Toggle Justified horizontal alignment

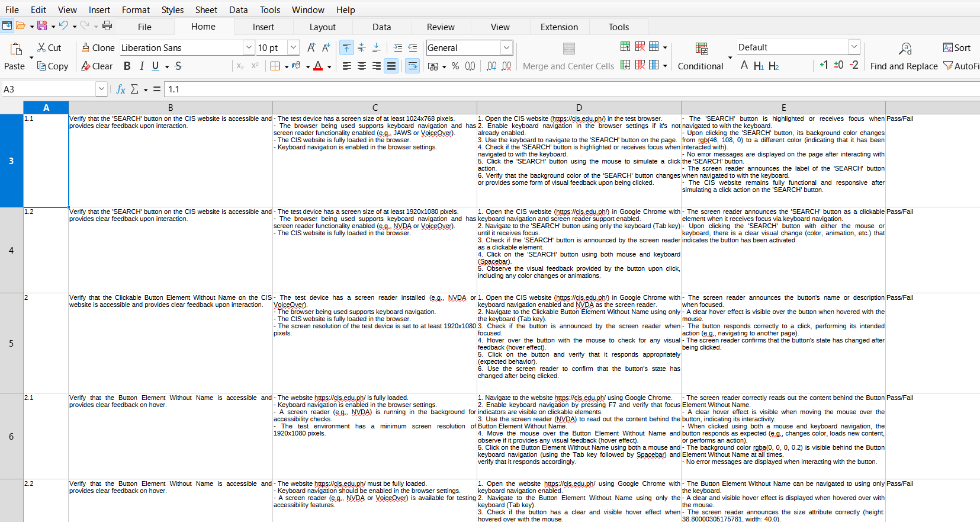tap(391, 66)
